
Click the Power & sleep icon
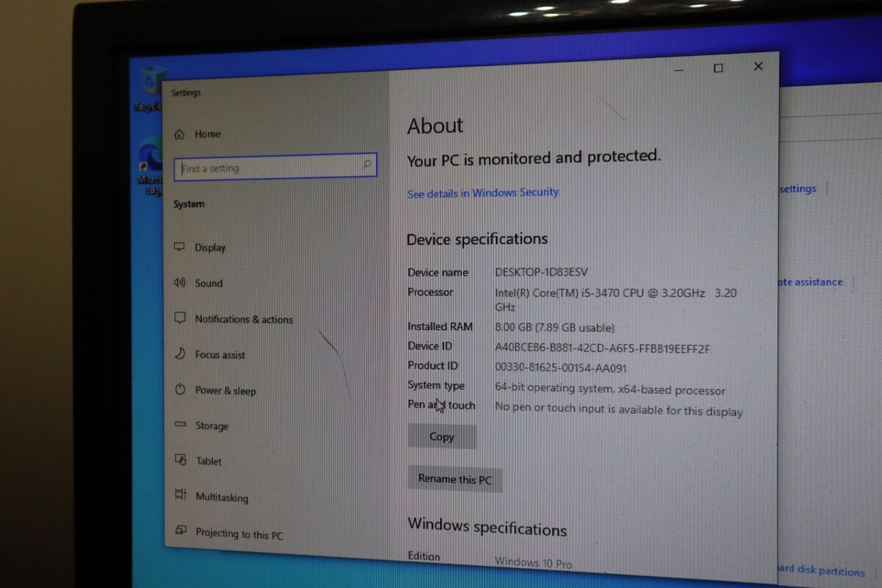pos(180,390)
